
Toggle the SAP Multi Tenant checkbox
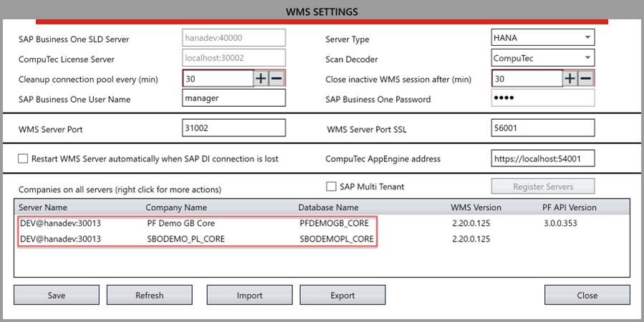(331, 186)
